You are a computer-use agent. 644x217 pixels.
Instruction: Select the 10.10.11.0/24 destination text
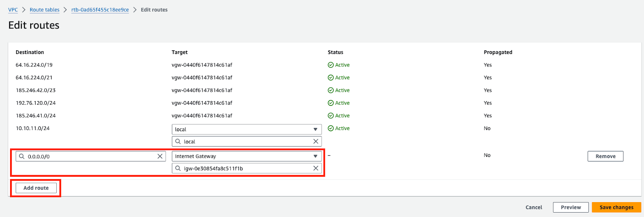(33, 128)
